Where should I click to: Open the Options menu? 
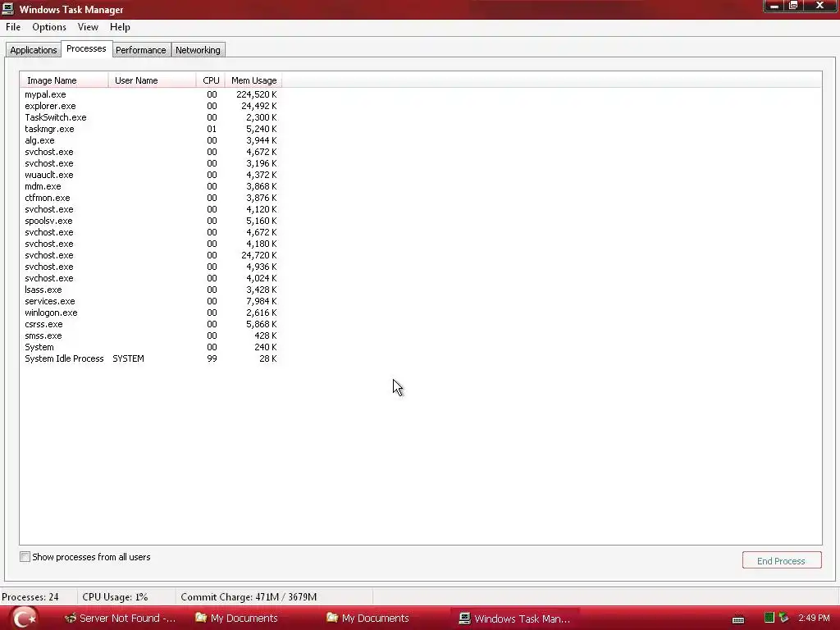pyautogui.click(x=49, y=27)
